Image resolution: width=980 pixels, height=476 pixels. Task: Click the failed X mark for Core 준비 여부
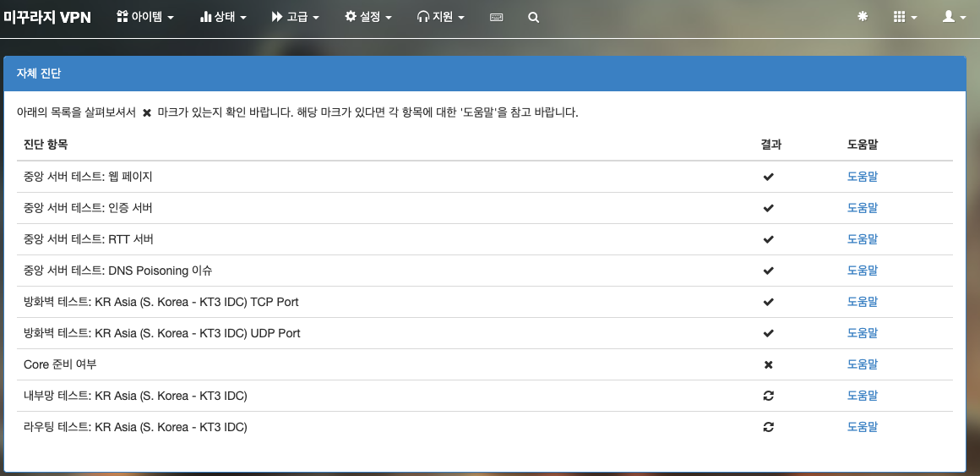click(x=768, y=364)
